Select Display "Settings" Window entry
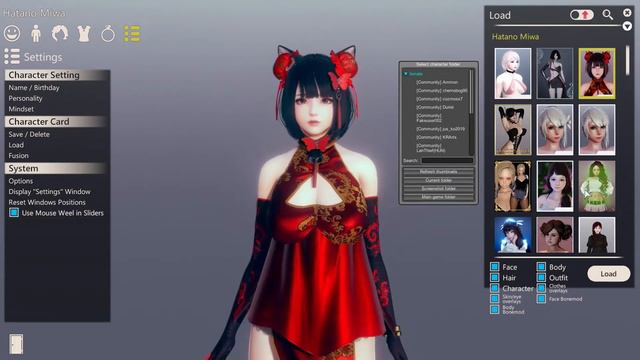The height and width of the screenshot is (360, 640). pos(49,191)
